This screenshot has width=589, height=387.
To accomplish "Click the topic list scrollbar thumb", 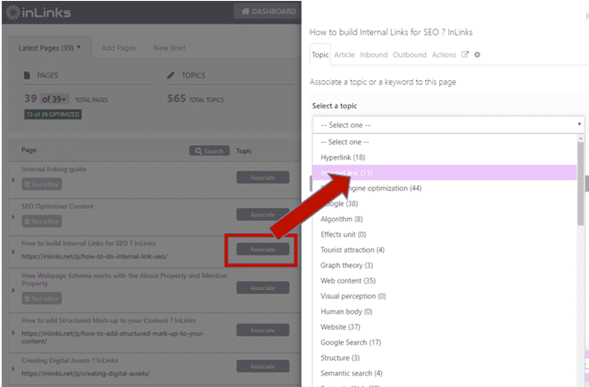I will point(581,184).
